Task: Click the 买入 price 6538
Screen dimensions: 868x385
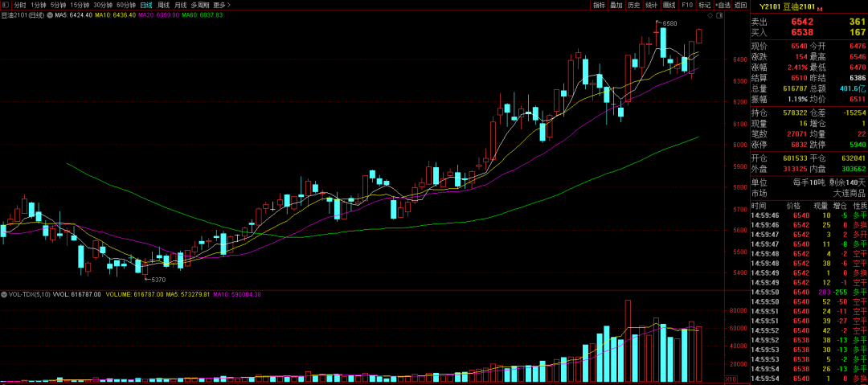Action: [x=803, y=32]
